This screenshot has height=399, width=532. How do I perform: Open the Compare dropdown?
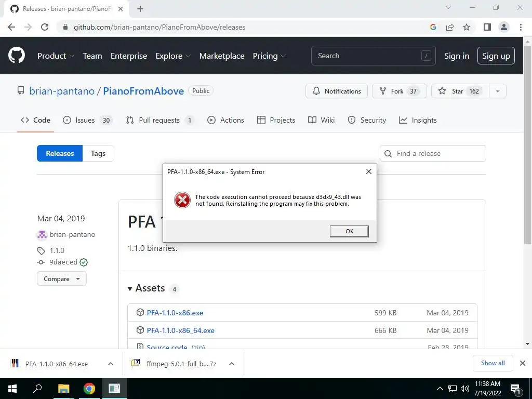tap(62, 279)
